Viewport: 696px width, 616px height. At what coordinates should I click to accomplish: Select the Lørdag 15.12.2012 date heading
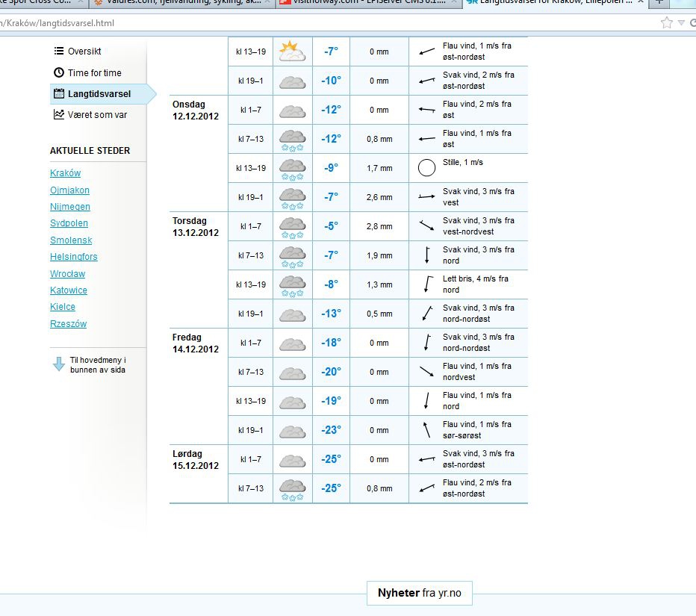pos(196,460)
